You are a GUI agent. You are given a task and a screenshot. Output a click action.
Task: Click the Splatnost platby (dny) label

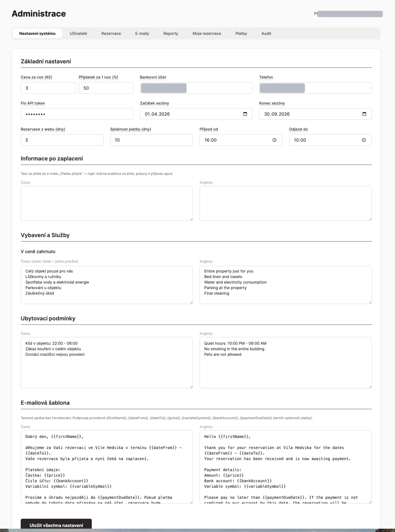click(130, 129)
